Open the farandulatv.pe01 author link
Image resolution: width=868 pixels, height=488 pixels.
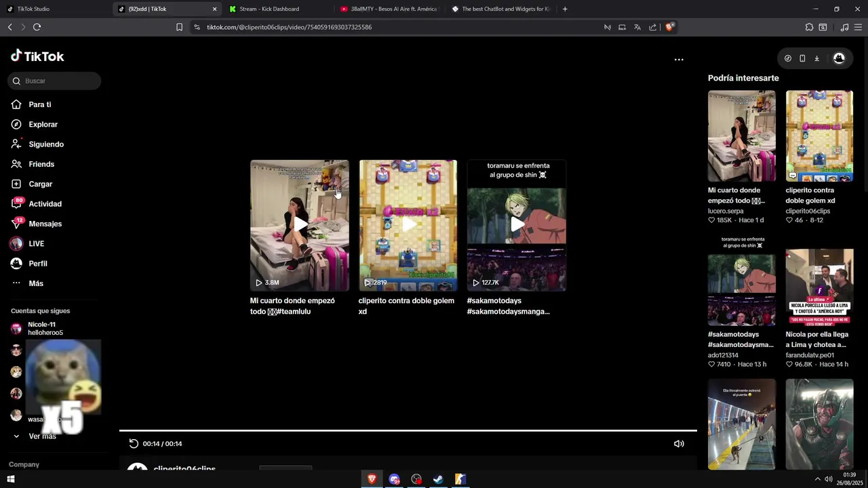click(810, 355)
